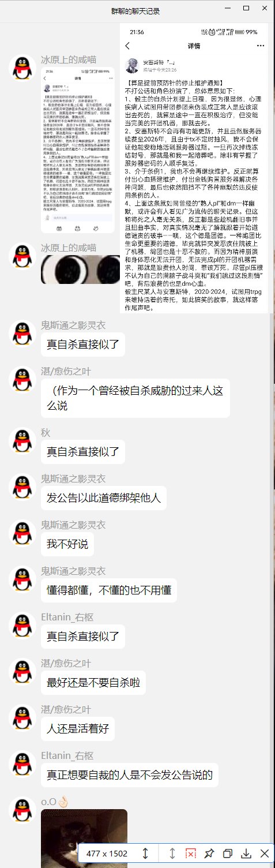Click the gray vertical scroll-capture arrow icon
Image resolution: width=275 pixels, height=868 pixels.
coord(172,853)
